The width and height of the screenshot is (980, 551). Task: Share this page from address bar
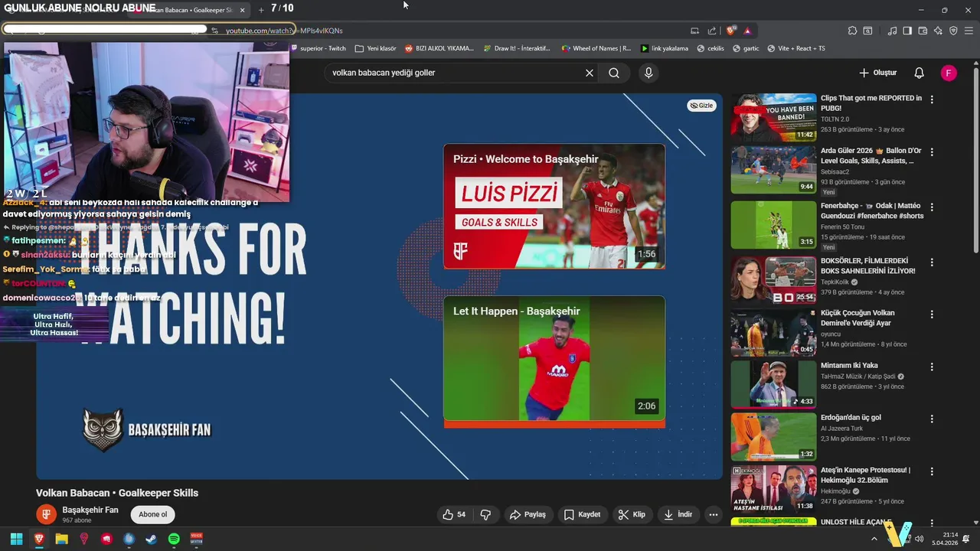712,31
